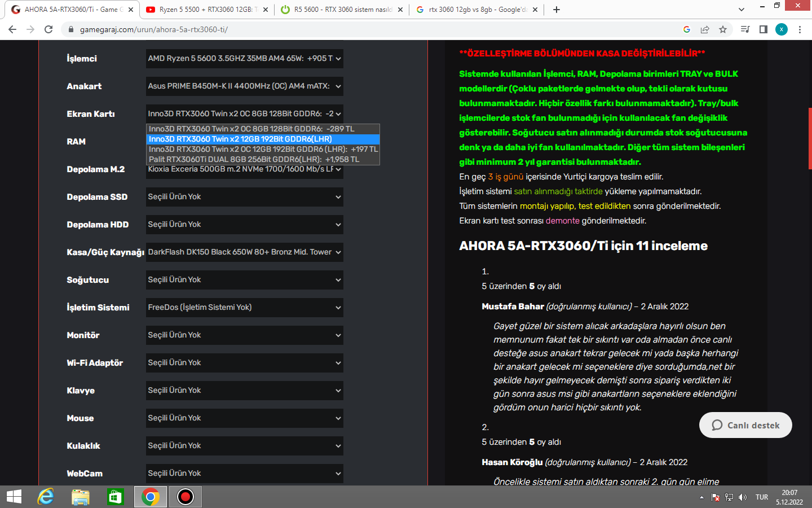The height and width of the screenshot is (508, 812).
Task: Open the Chrome profile avatar
Action: coord(782,29)
